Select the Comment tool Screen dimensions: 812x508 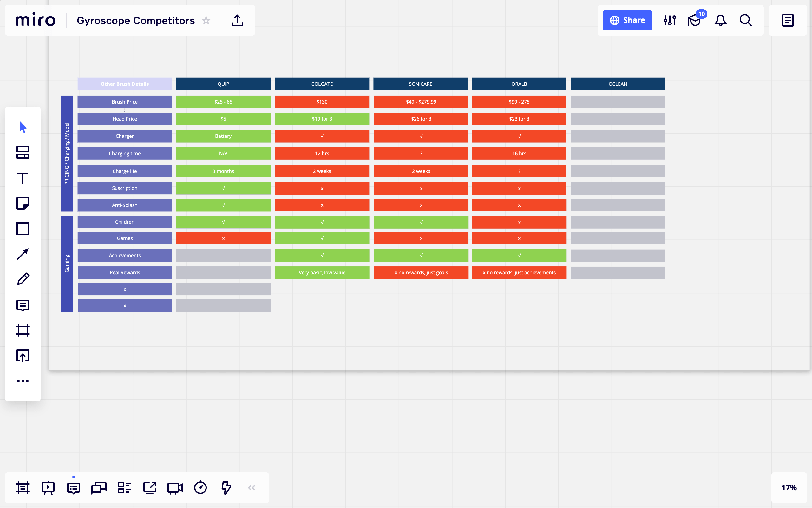click(x=23, y=305)
